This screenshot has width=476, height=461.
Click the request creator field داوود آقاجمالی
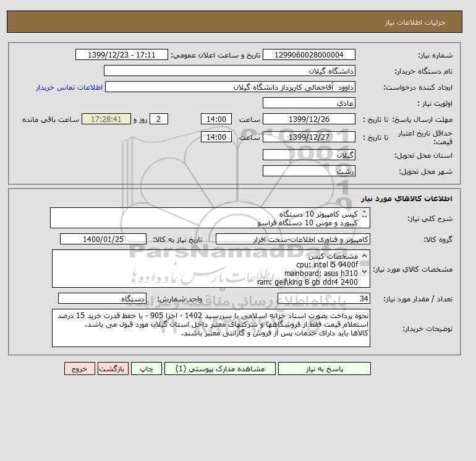tap(230, 87)
